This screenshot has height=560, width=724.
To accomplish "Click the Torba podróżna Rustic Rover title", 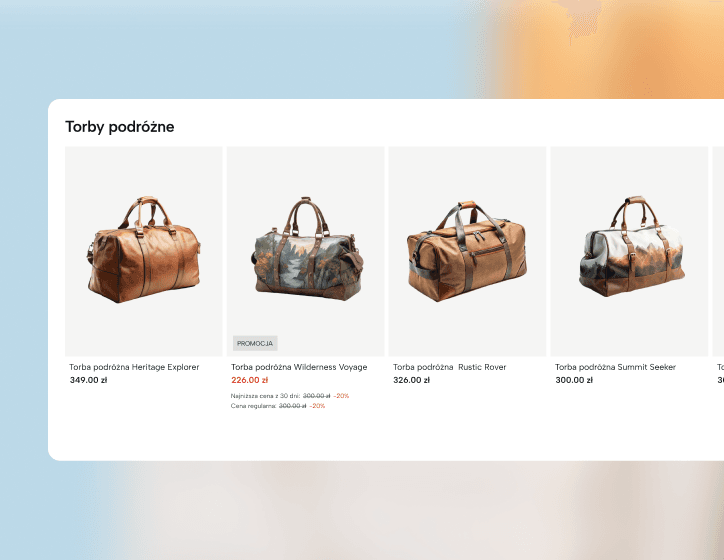I will 450,367.
